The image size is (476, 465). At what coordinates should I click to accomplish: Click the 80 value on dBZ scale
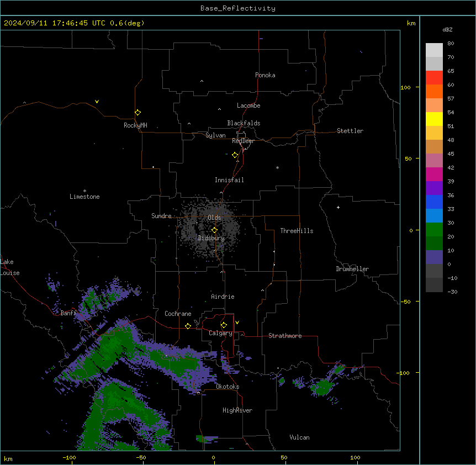[x=451, y=44]
